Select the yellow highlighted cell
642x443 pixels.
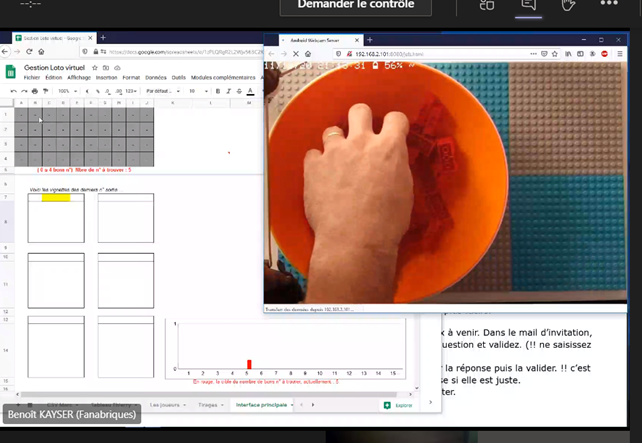click(56, 198)
